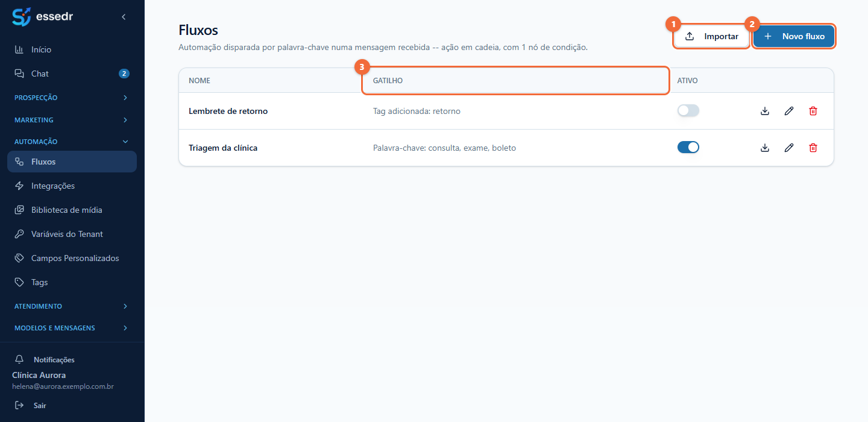Disable the Triagem da clínica toggle
Image resolution: width=868 pixels, height=422 pixels.
point(688,147)
